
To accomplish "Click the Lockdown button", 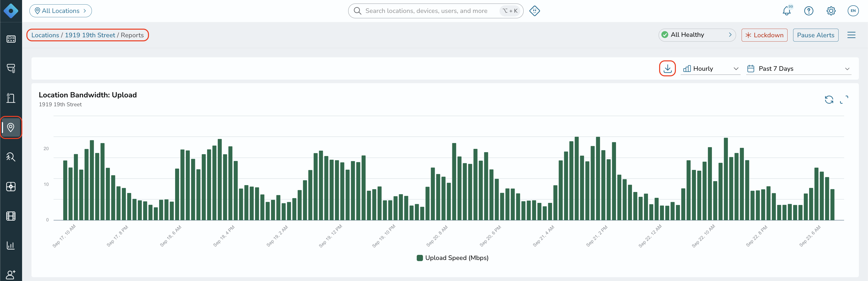I will point(764,35).
